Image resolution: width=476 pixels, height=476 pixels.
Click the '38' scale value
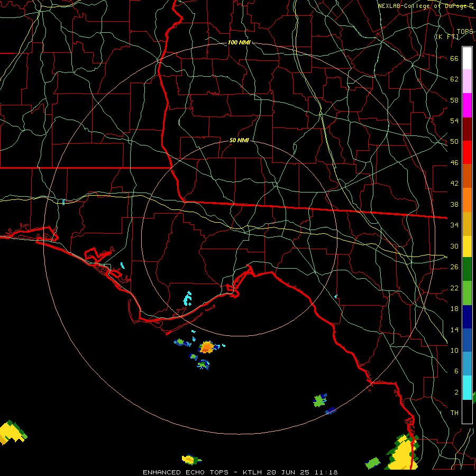pos(454,204)
